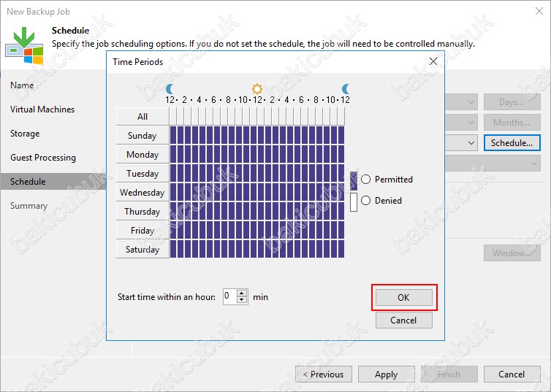
Task: Click Sunday's 12 AM time cell
Action: (x=173, y=135)
